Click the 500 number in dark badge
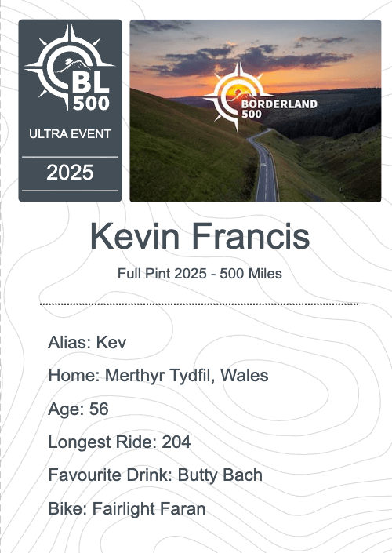 coord(91,104)
